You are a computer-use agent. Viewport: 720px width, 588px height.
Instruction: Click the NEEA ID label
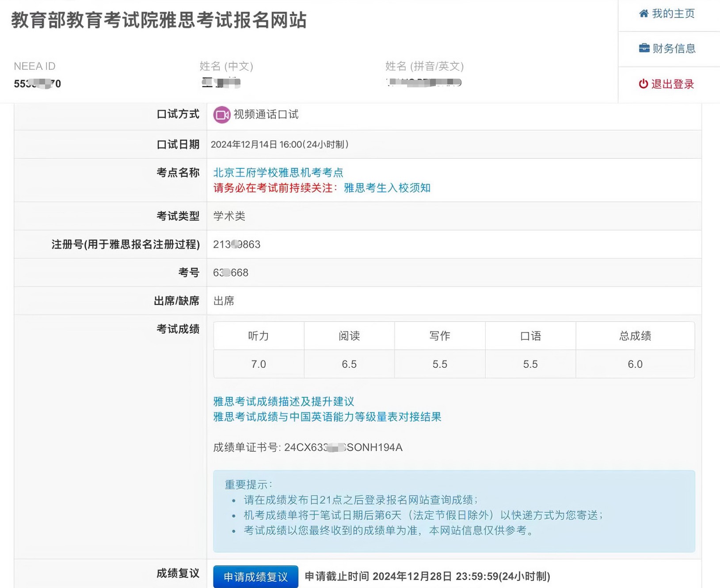click(34, 66)
